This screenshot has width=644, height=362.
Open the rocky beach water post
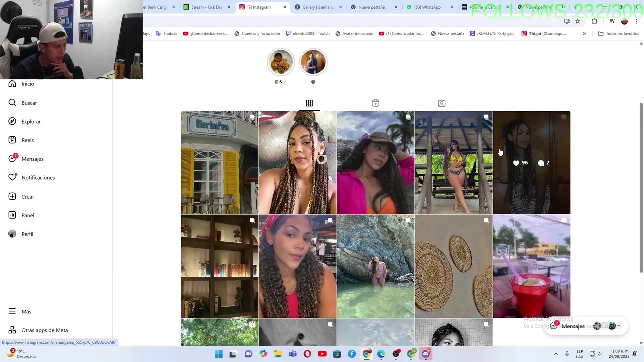click(x=375, y=266)
